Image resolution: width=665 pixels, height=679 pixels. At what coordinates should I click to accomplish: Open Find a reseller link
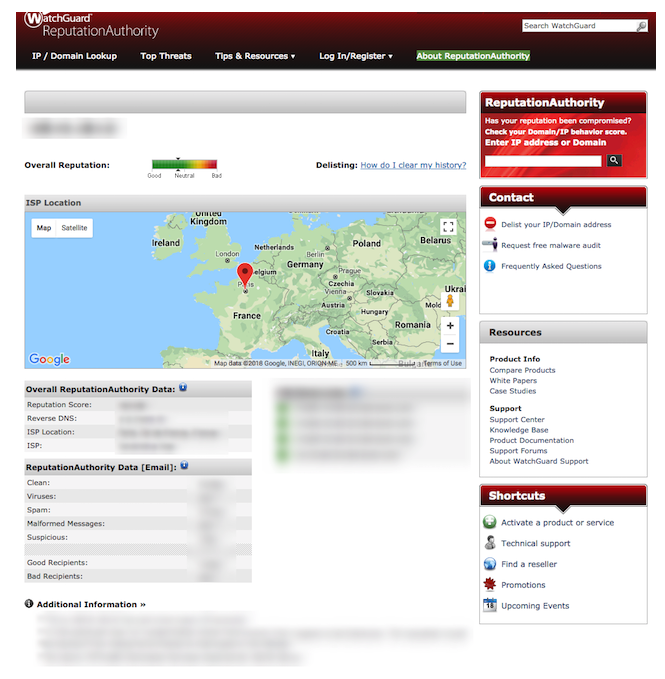coord(529,564)
